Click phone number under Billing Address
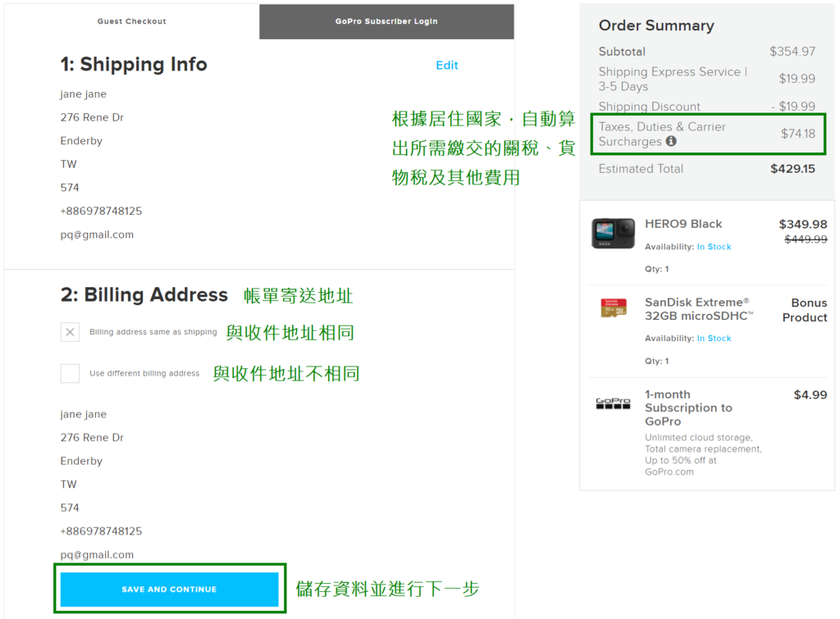Screen dimensions: 840x619 click(x=101, y=531)
